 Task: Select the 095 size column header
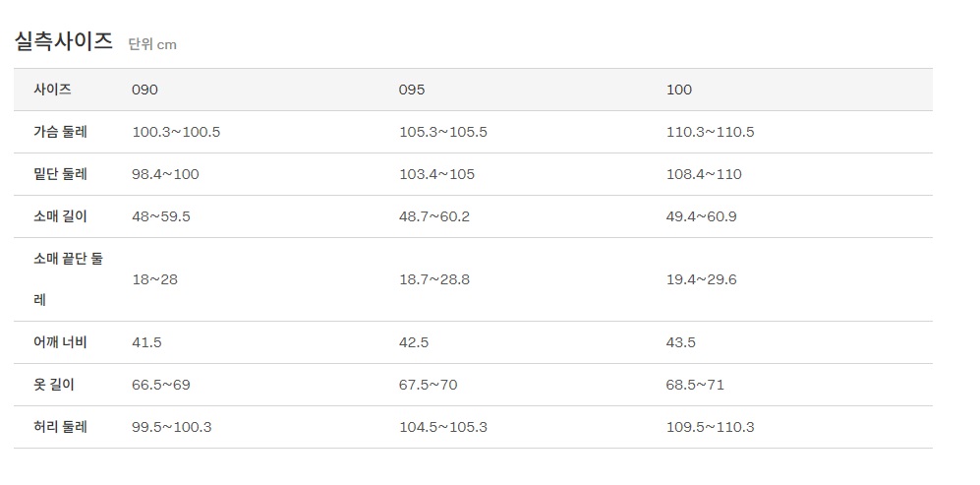click(x=412, y=90)
